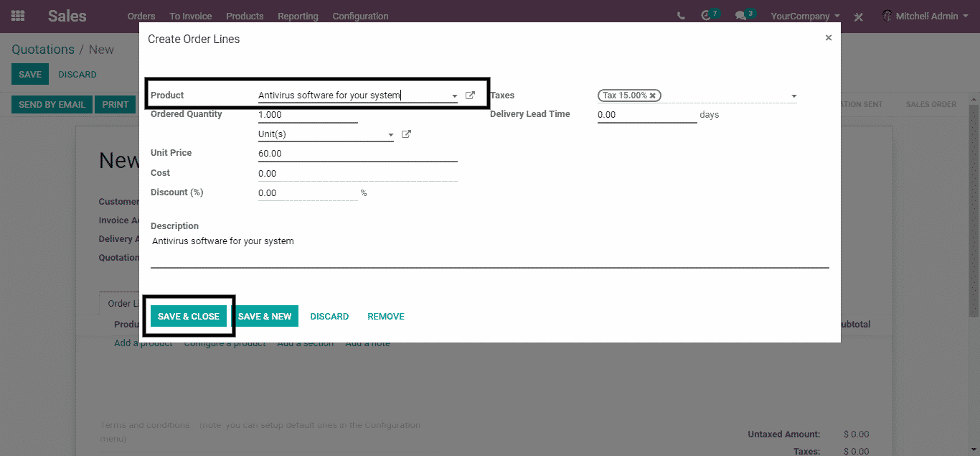Remove the Tax 15.00% tag

click(x=653, y=96)
